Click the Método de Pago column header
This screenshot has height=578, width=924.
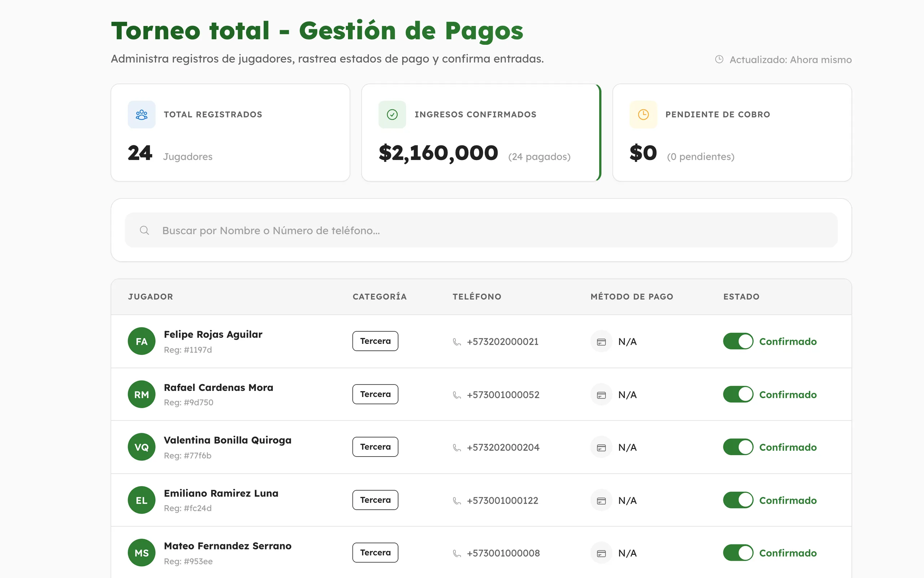tap(632, 297)
